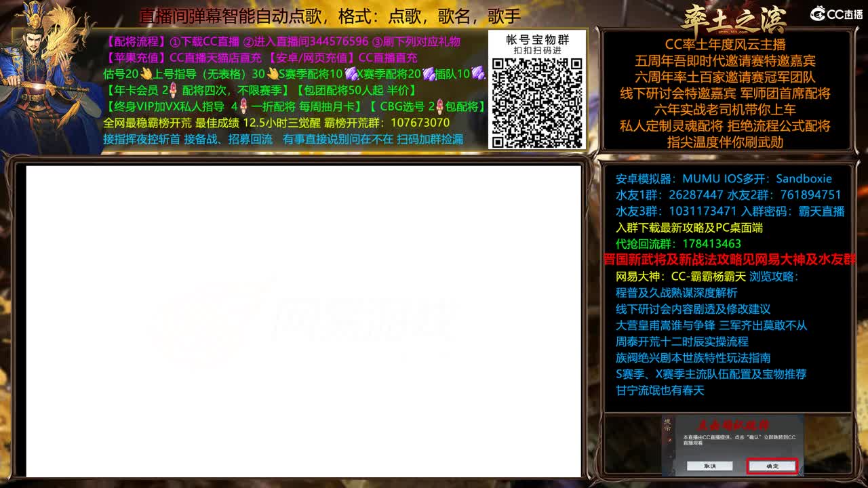Click the 扣扣扫码进 caption

(x=537, y=51)
